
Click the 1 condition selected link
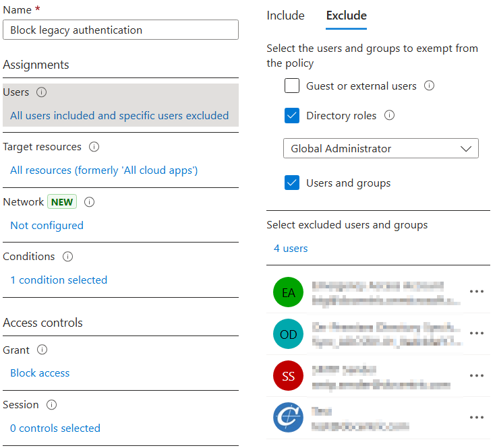(x=59, y=280)
